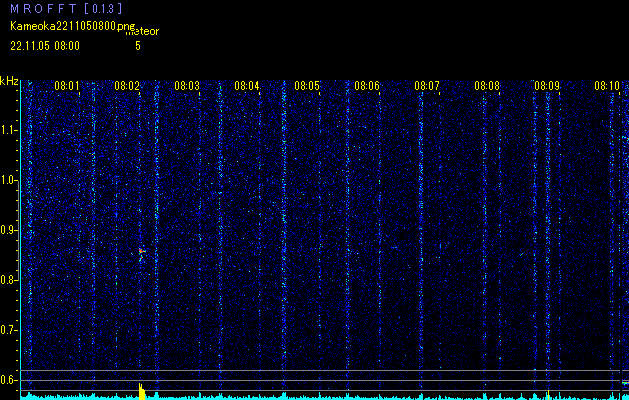Click the red meteor echo near 08:02
The image size is (629, 400).
click(x=141, y=254)
